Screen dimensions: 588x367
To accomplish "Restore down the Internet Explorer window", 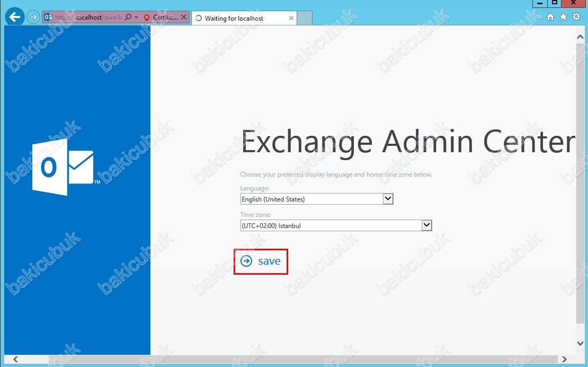I will pos(554,3).
